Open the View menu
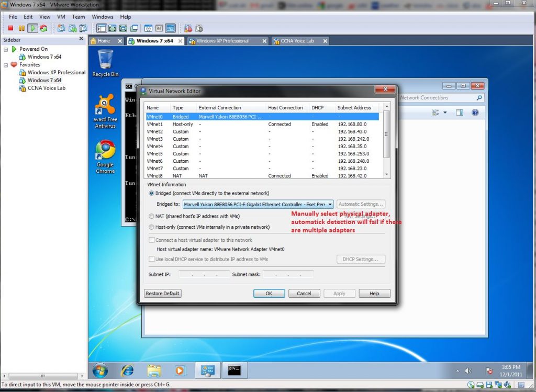Image resolution: width=536 pixels, height=392 pixels. coord(45,17)
